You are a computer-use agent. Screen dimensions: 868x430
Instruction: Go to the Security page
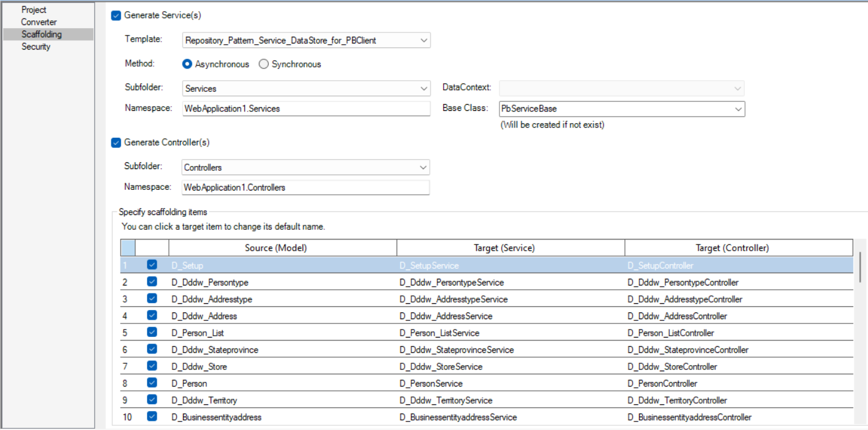(x=36, y=47)
